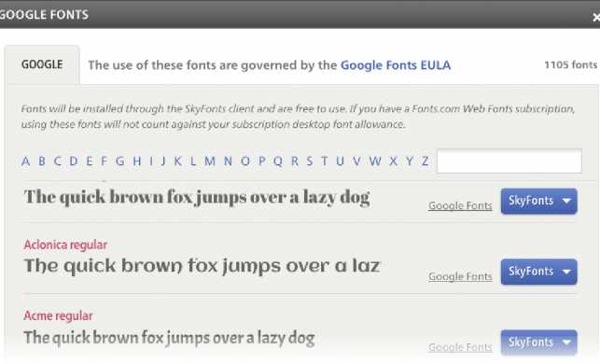600x364 pixels.
Task: Expand SkyFonts dropdown arrow in first font row
Action: tap(566, 201)
